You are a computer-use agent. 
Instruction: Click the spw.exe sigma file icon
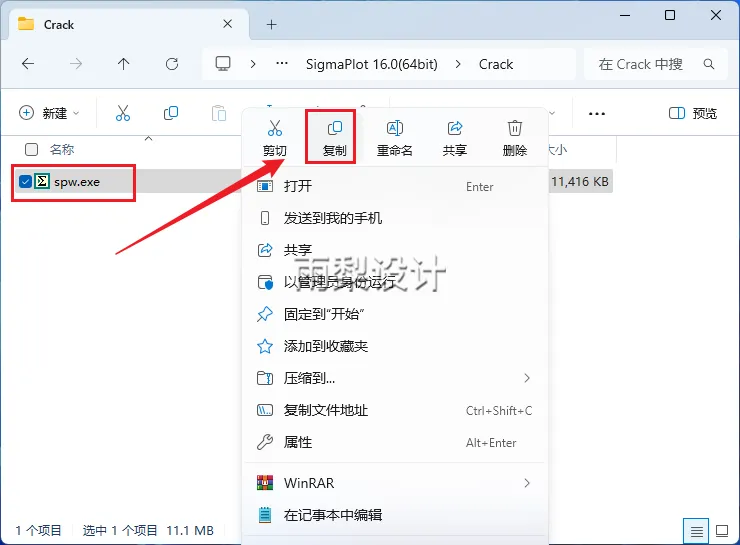click(42, 181)
